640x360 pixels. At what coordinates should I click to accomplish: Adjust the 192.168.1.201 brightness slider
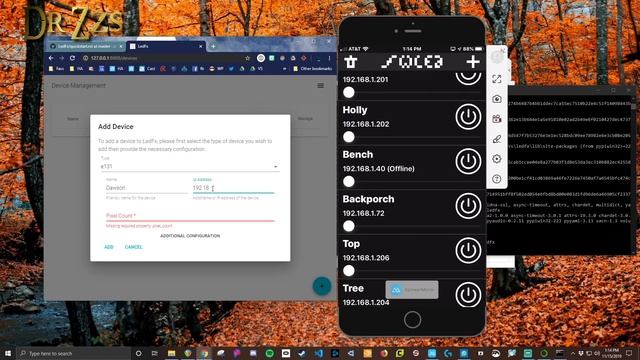click(x=349, y=92)
